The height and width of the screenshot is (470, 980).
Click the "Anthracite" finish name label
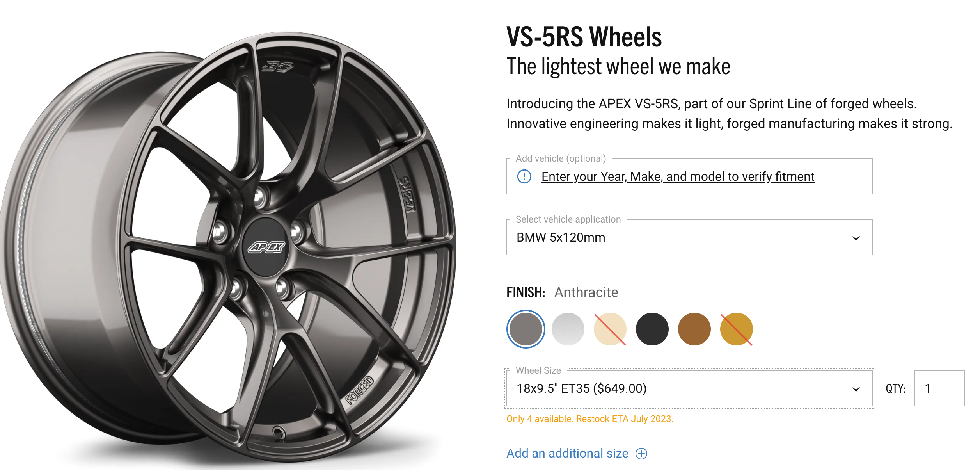[x=586, y=292]
